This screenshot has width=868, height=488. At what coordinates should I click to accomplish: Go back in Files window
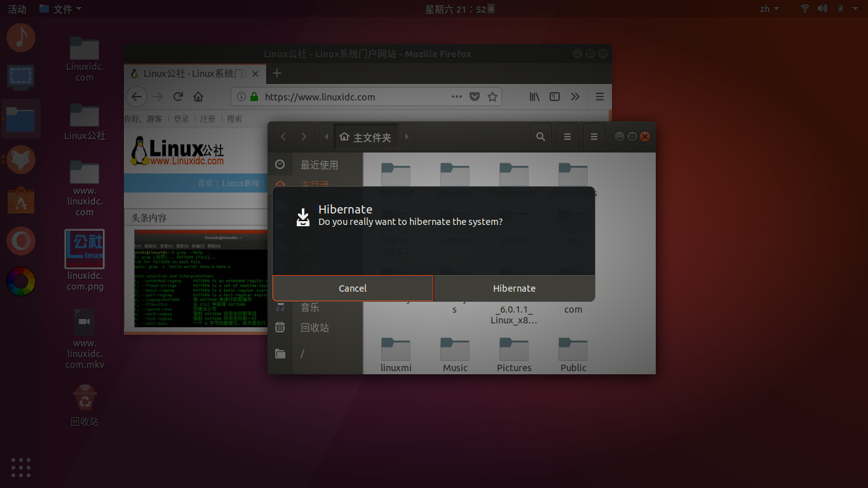pos(283,137)
